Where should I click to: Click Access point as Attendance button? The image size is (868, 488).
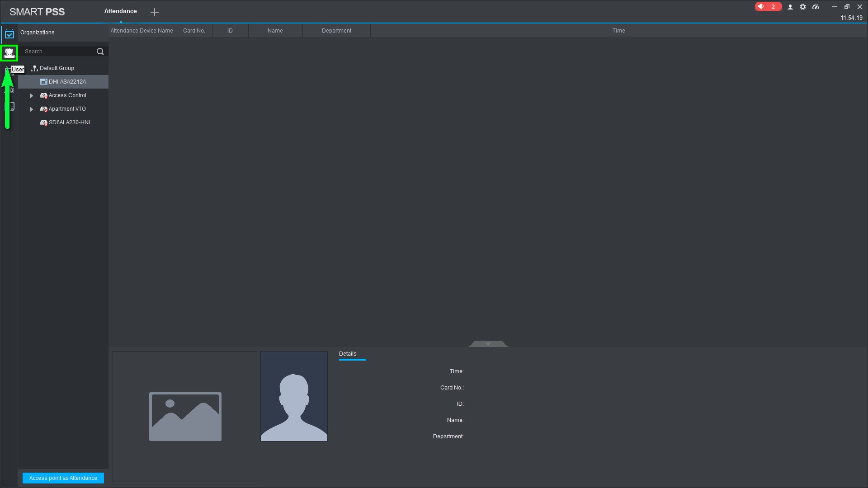pos(63,478)
